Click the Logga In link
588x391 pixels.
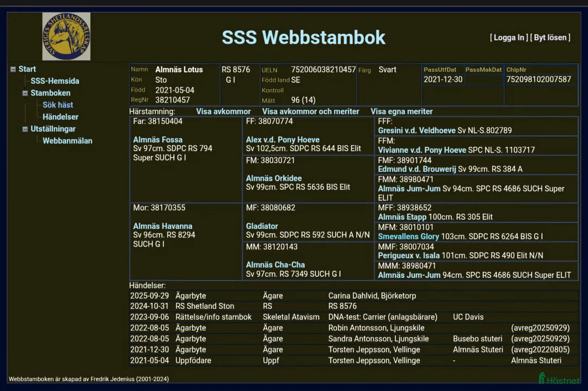[x=509, y=38]
